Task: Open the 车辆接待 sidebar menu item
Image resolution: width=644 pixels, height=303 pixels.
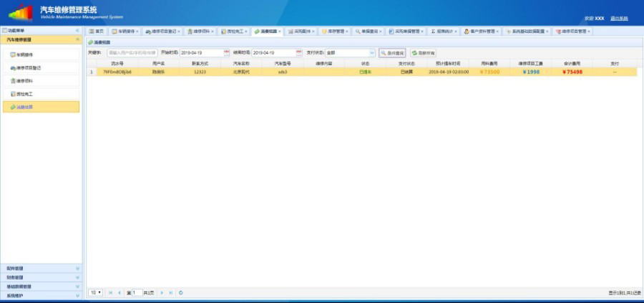Action: (x=24, y=54)
